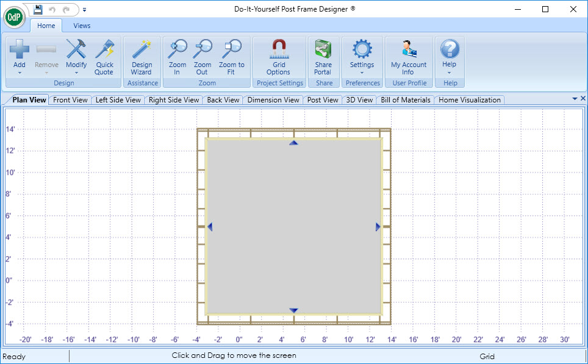Switch to the Home ribbon tab

pyautogui.click(x=46, y=26)
